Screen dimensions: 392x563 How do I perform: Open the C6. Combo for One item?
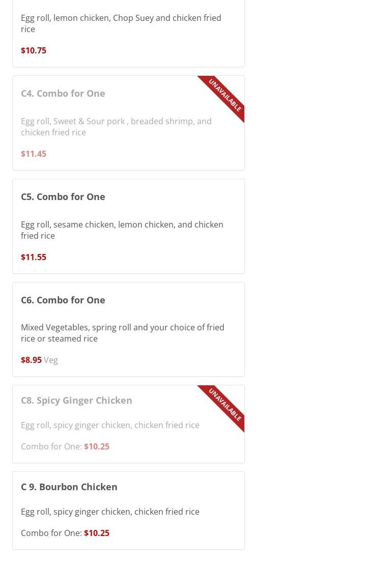[63, 300]
